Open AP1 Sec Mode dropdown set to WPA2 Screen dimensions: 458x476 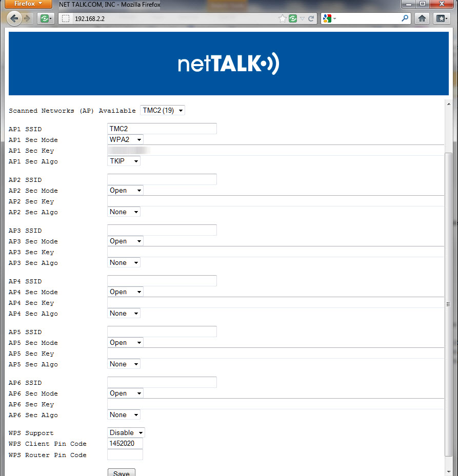(125, 139)
